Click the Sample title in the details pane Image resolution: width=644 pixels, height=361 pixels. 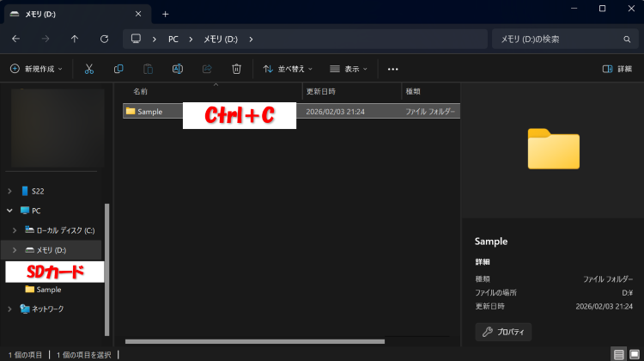tap(491, 242)
